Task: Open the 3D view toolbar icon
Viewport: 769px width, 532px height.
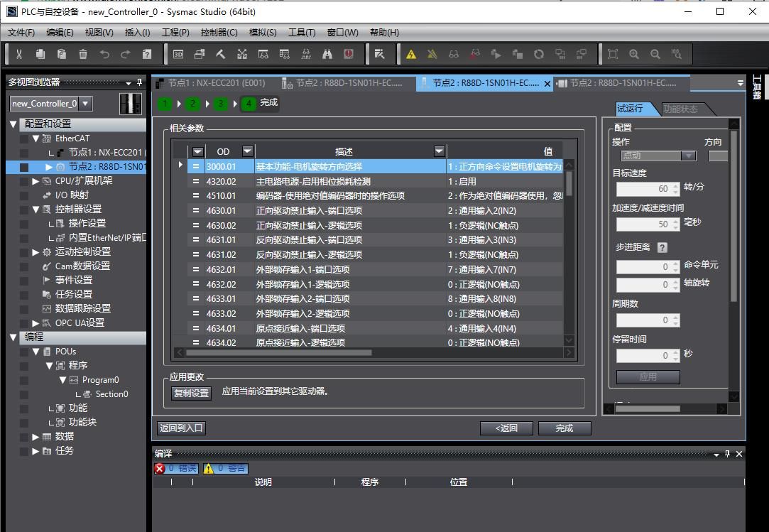Action: [178, 54]
